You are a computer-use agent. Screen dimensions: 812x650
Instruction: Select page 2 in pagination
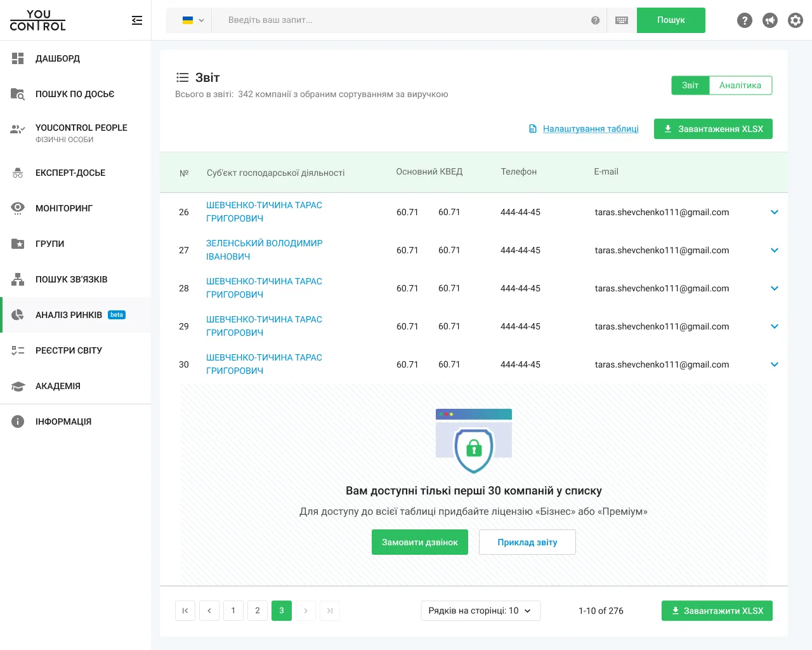click(x=258, y=611)
